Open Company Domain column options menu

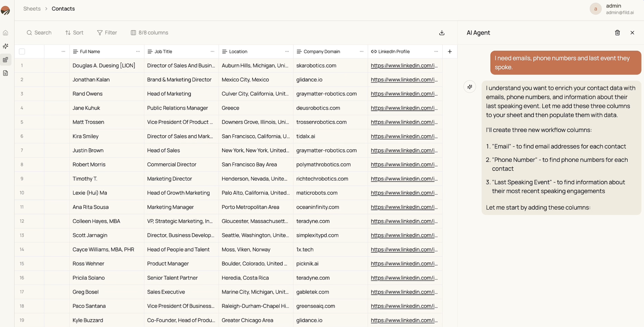(x=362, y=51)
